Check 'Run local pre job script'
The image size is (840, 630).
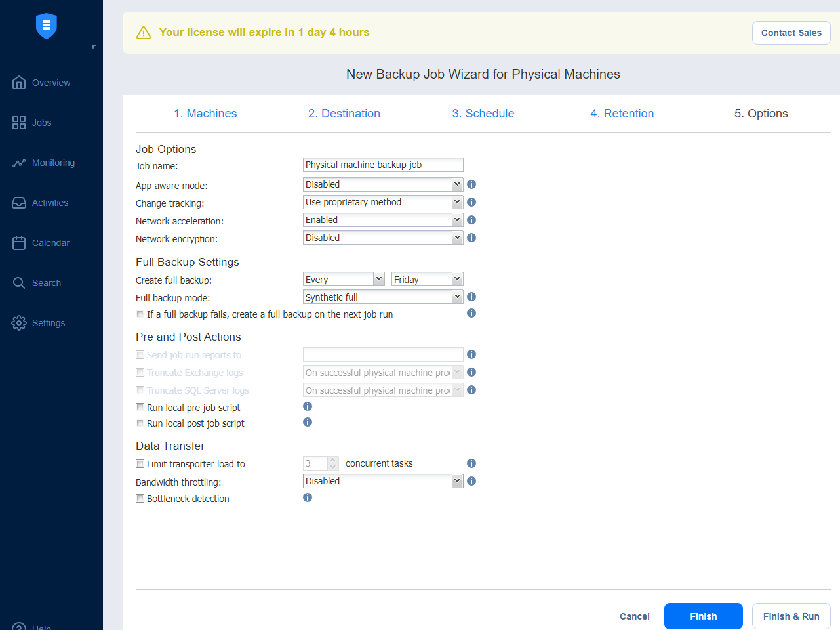(140, 407)
